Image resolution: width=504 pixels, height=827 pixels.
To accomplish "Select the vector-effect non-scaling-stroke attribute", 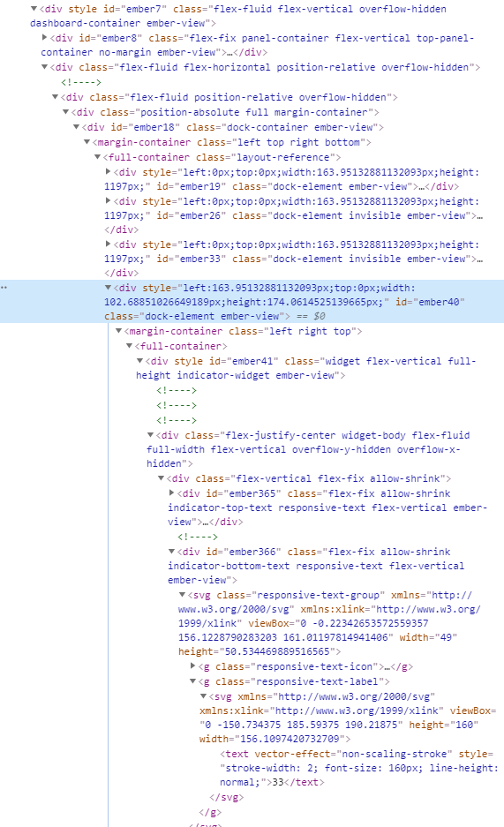I will (354, 755).
